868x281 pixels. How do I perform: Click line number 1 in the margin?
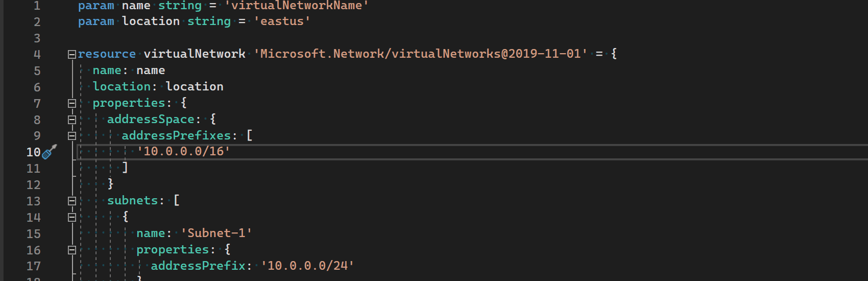37,6
